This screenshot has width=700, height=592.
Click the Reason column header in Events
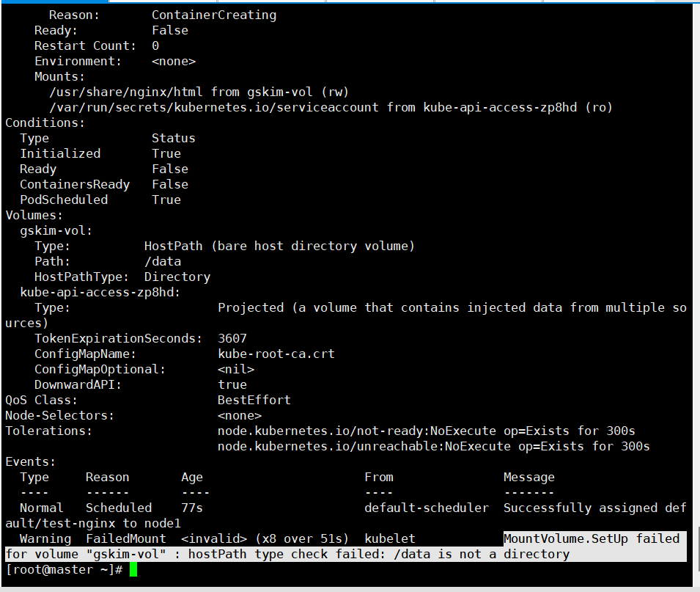[x=108, y=478]
